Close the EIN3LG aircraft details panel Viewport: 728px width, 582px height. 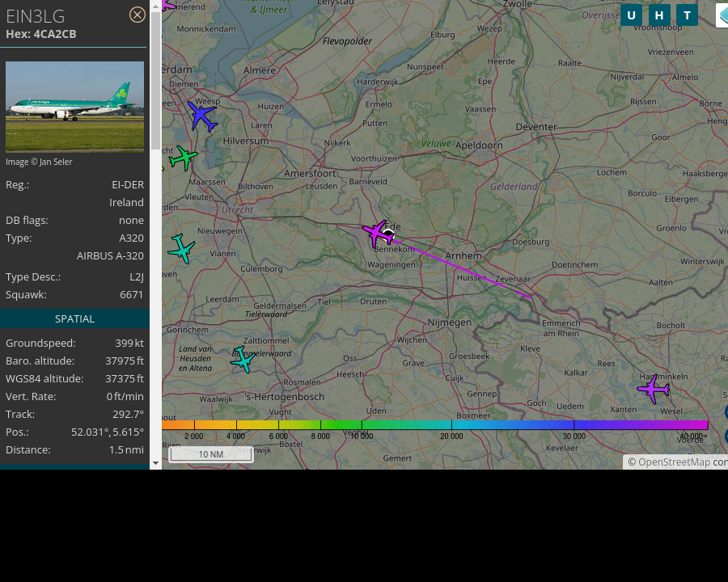click(x=137, y=15)
